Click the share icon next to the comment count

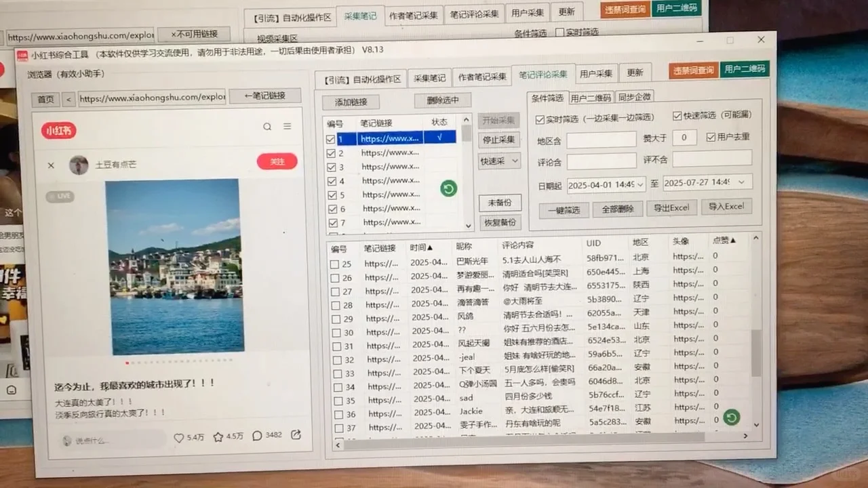(295, 436)
